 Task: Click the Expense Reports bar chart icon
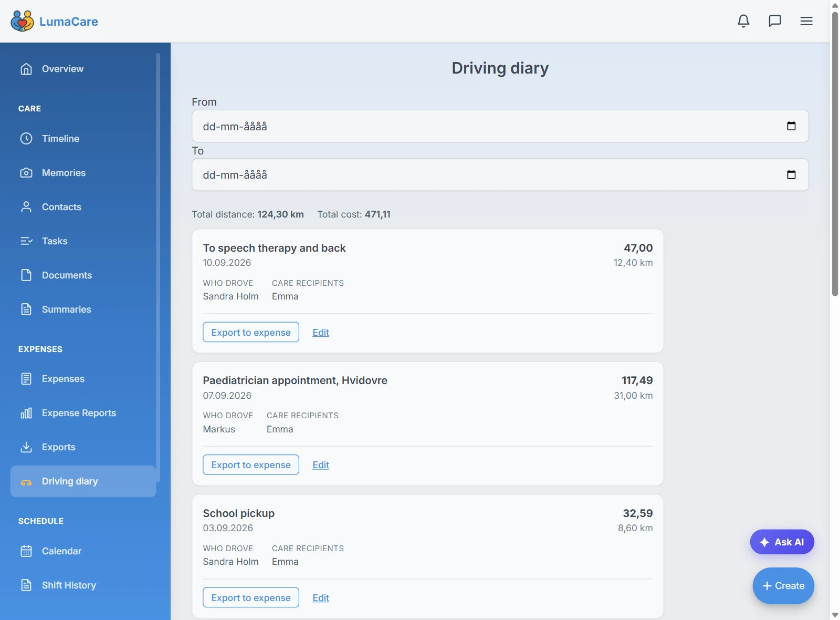coord(26,413)
